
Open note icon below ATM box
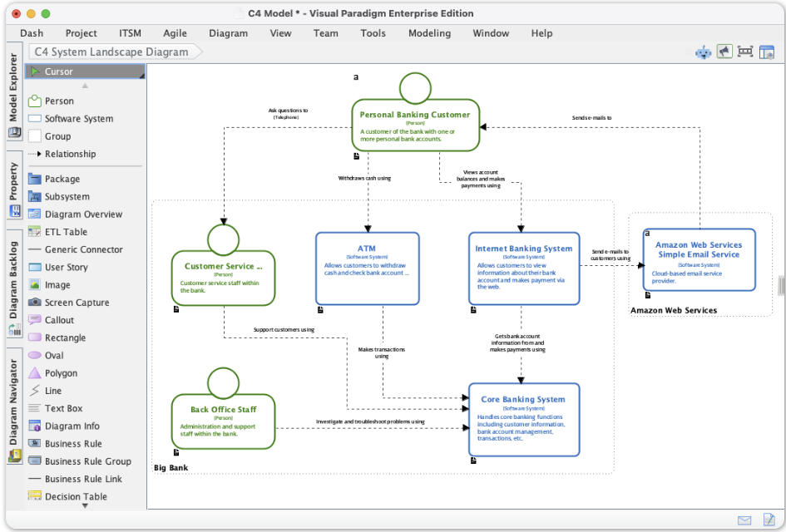point(320,310)
